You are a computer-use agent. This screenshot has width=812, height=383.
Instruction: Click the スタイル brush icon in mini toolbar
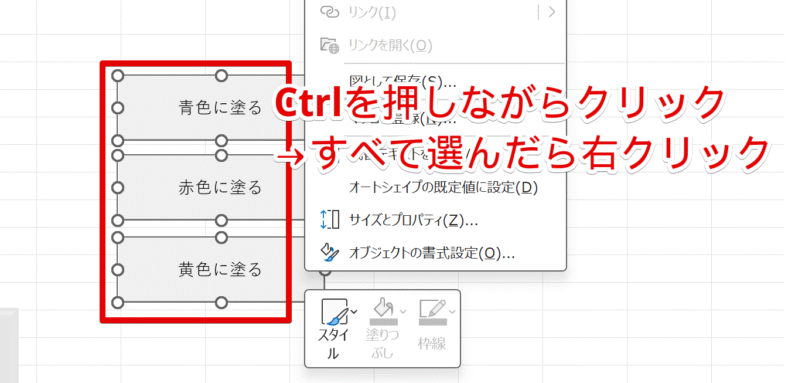[x=335, y=312]
